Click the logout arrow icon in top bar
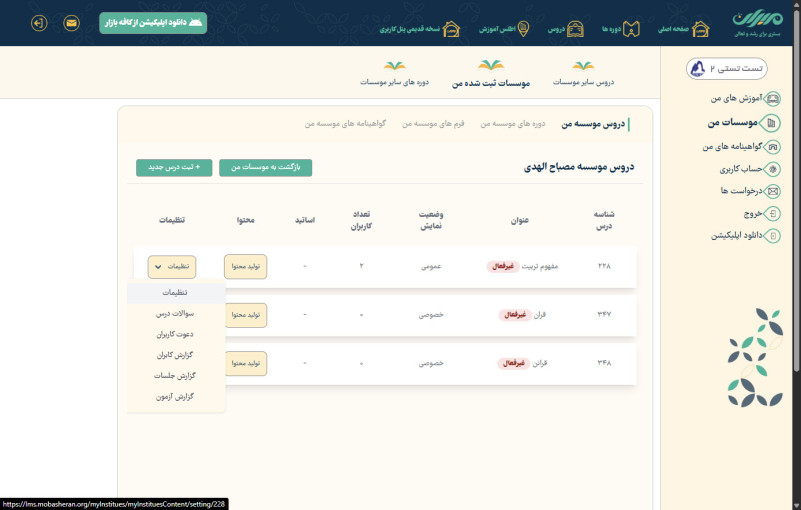801x510 pixels. [x=39, y=22]
